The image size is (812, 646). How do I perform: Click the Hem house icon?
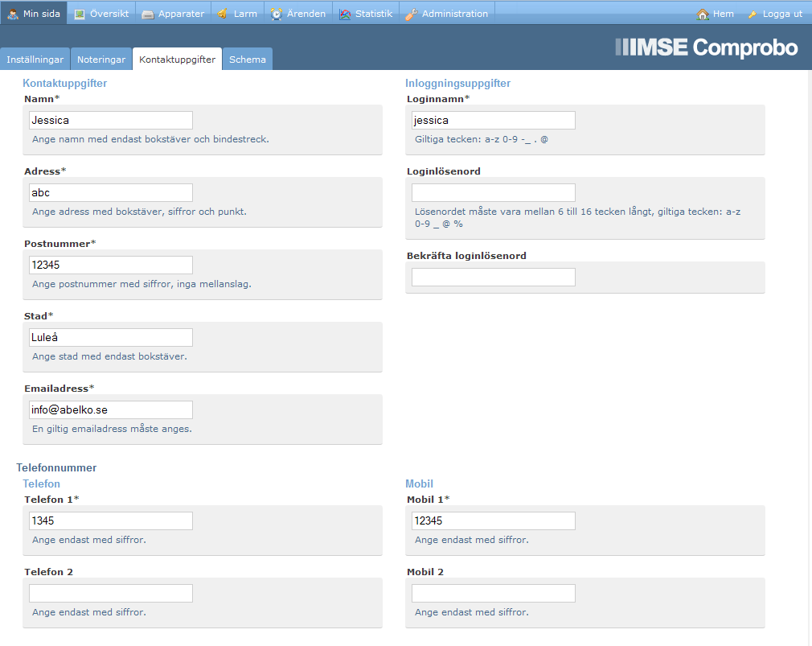coord(702,14)
